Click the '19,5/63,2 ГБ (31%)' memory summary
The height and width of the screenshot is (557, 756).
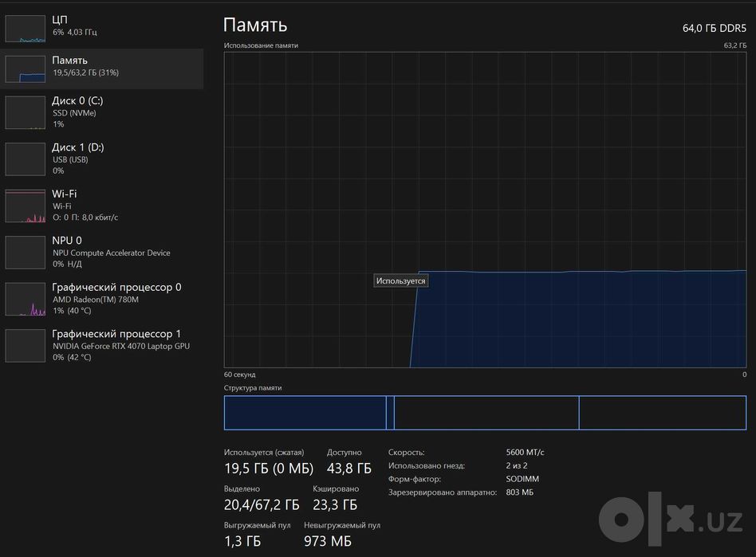[86, 73]
